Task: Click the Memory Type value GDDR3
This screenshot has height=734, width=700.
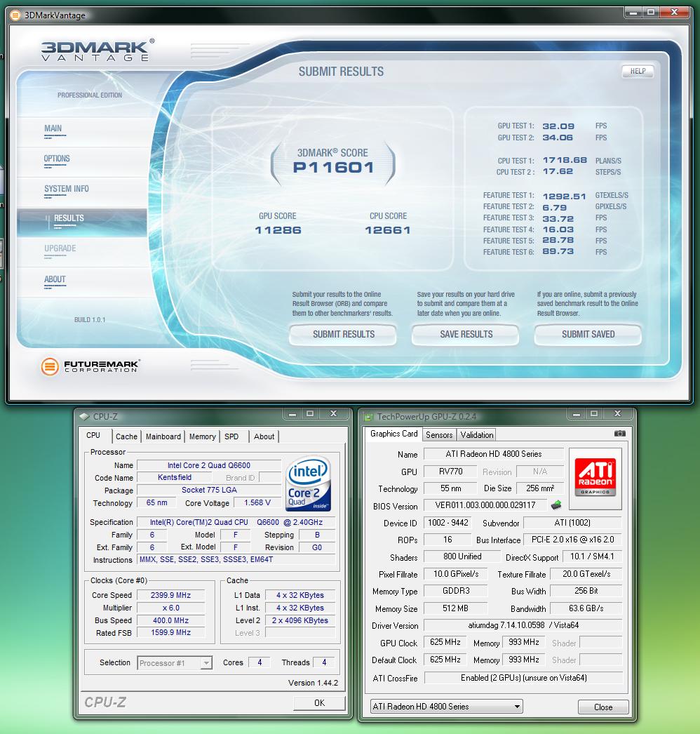Action: pyautogui.click(x=456, y=592)
